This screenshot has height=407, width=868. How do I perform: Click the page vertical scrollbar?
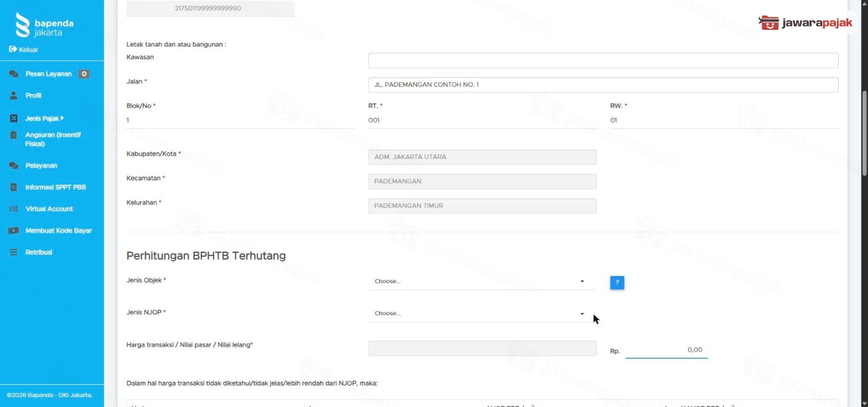864,133
